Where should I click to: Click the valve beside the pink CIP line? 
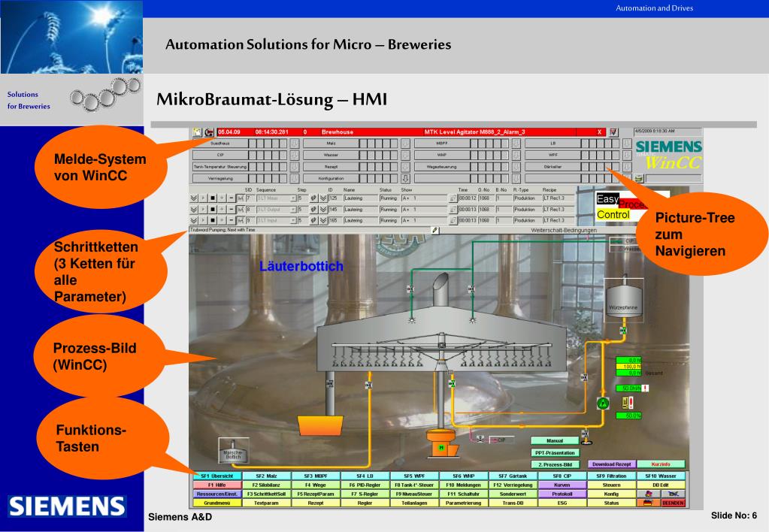(x=480, y=440)
